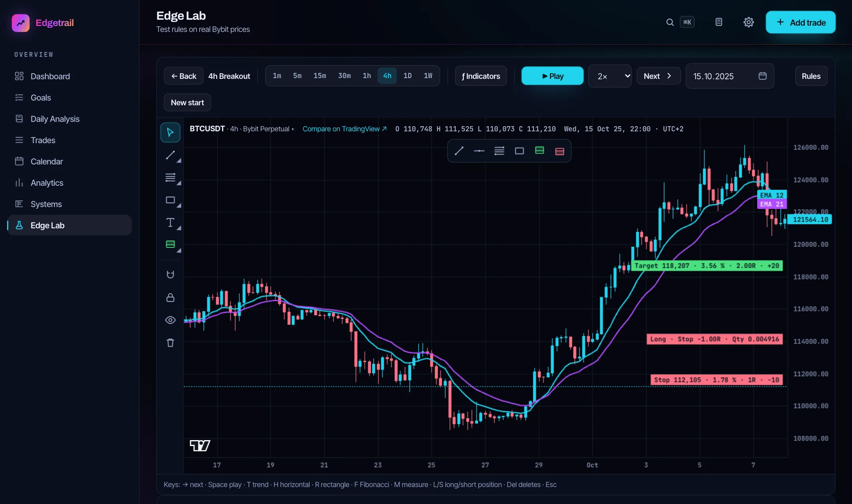852x504 pixels.
Task: Expand text tool variants arrow
Action: pos(179,228)
